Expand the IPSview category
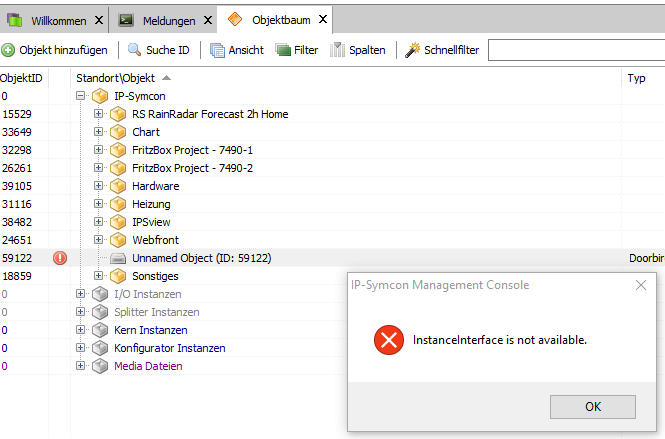Viewport: 665px width, 439px height. pyautogui.click(x=98, y=221)
